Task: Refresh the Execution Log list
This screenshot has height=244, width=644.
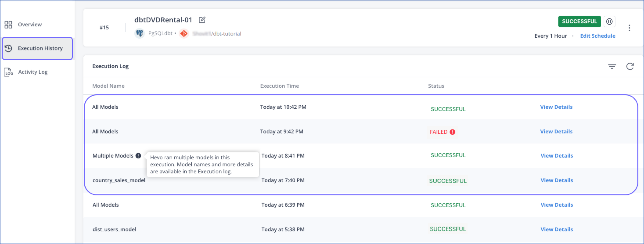Action: tap(630, 66)
